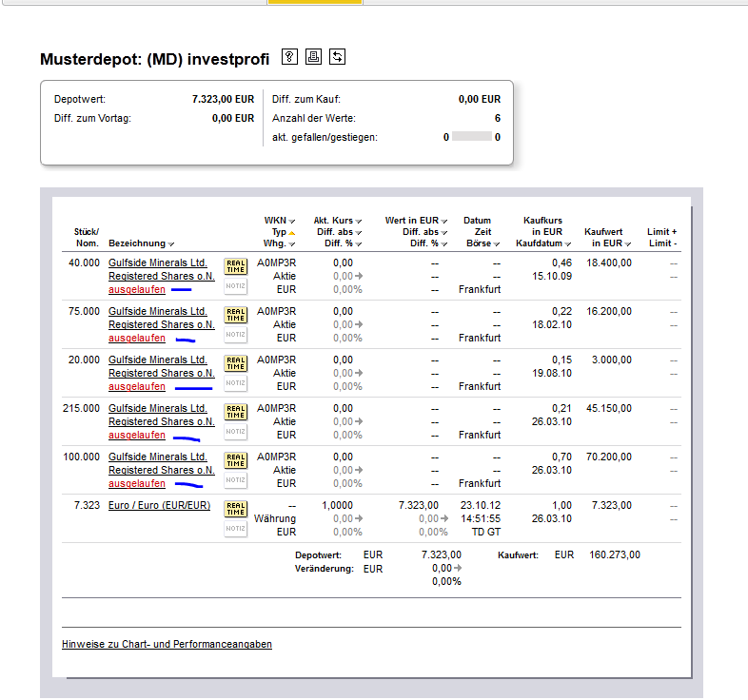Open Real Time quote for the 40.000 Gulfside row
Screen dimensions: 748x700
tap(236, 266)
